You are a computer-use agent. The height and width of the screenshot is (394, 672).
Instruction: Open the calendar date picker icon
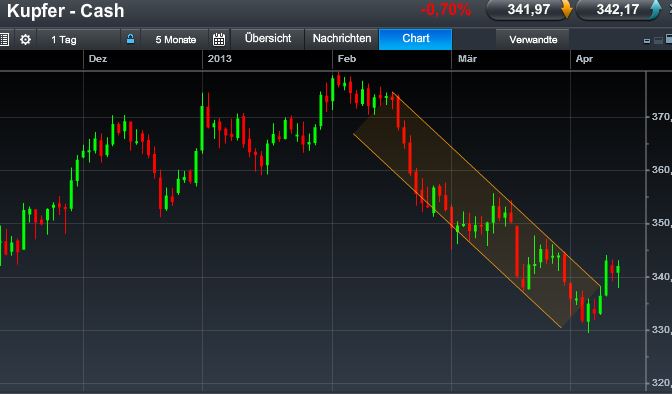[219, 39]
